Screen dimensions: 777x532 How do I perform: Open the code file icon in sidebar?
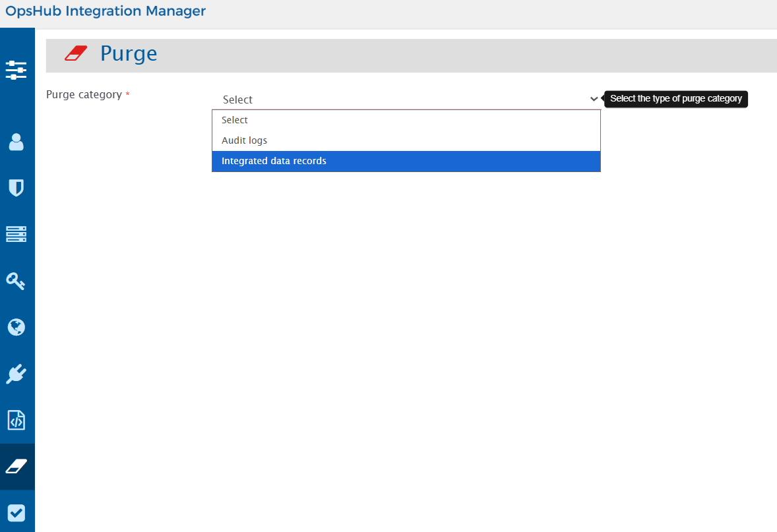16,420
